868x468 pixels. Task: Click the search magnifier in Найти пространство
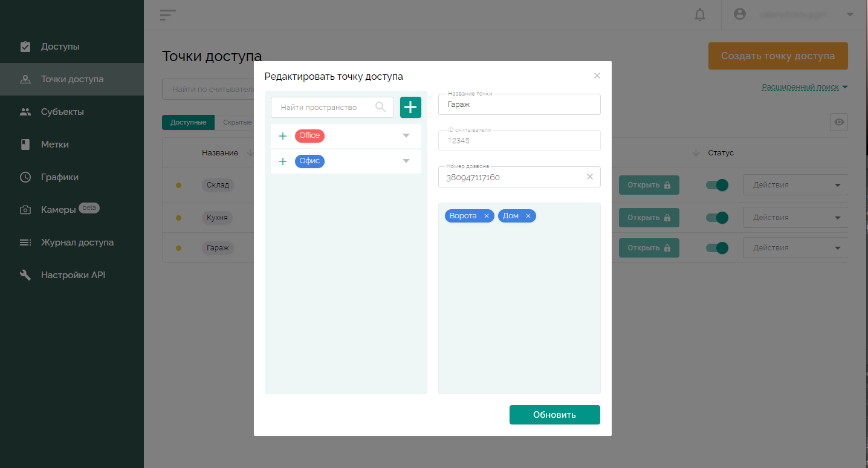pos(380,107)
